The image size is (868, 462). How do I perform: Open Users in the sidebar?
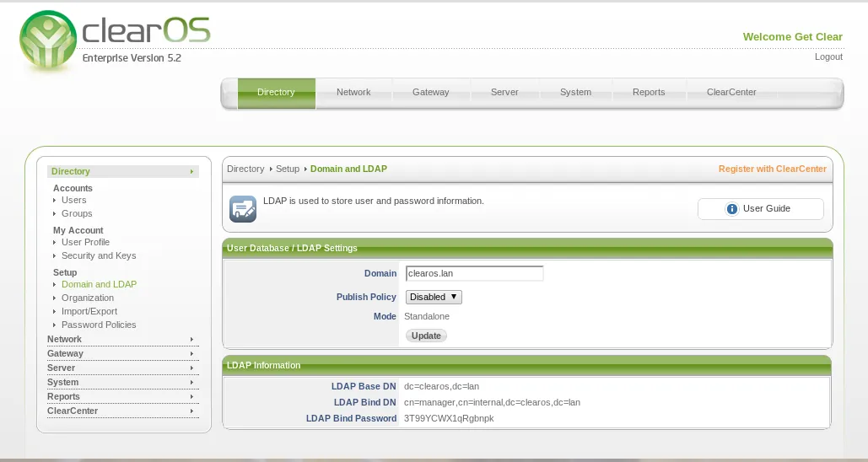(73, 201)
